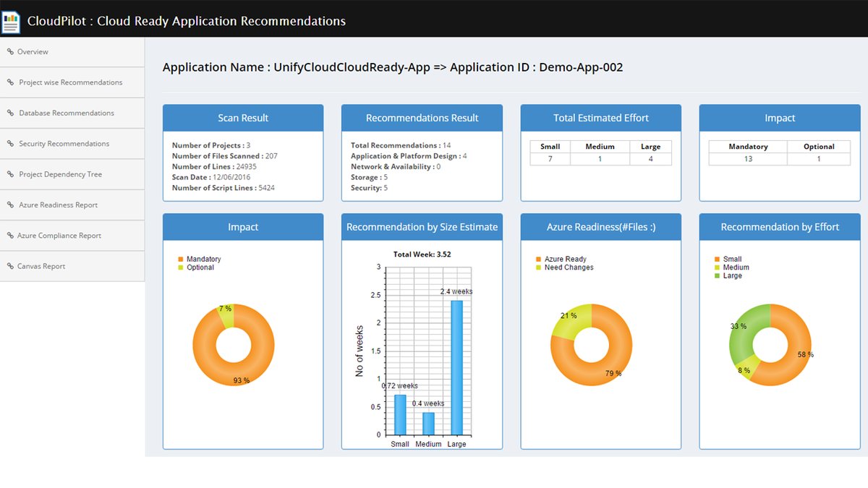
Task: Click link icon beside Database Recommendations
Action: tap(10, 113)
